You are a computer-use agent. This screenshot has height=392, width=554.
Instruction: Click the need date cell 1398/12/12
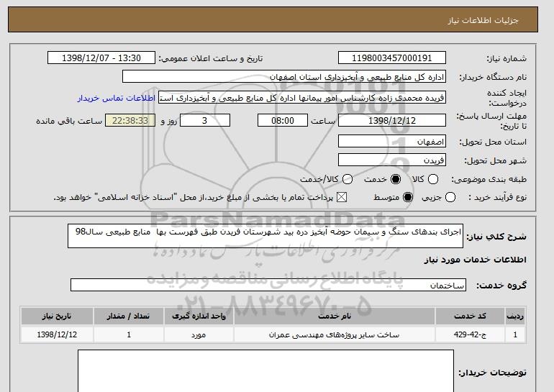coord(57,334)
